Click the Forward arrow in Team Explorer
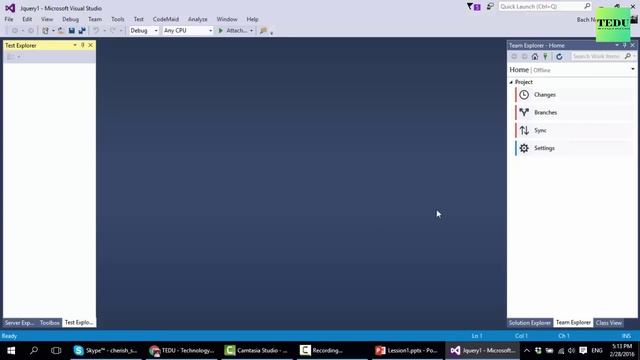 [x=524, y=56]
